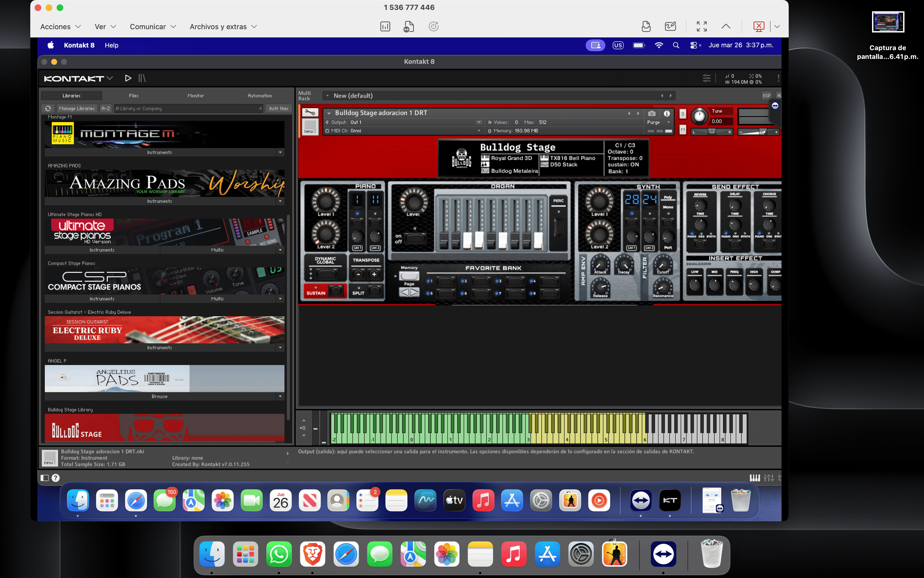Solo the instrument with S button
This screenshot has width=924, height=578.
point(683,113)
